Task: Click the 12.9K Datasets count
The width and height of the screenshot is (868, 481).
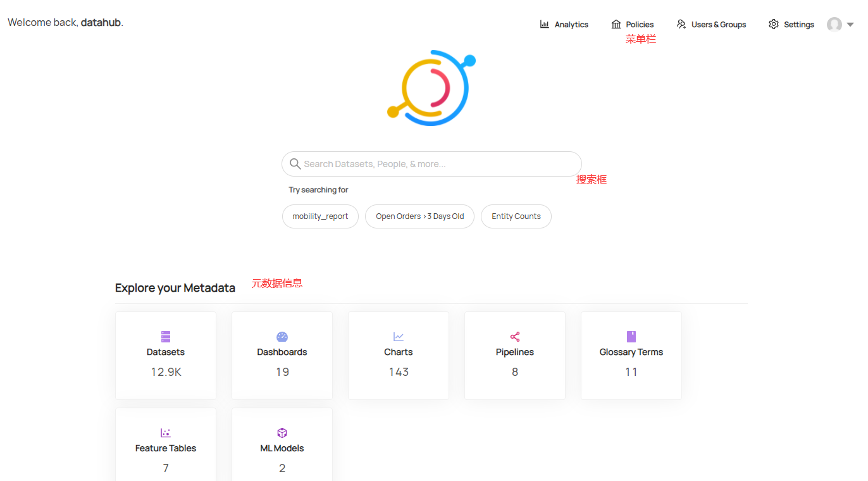Action: coord(166,372)
